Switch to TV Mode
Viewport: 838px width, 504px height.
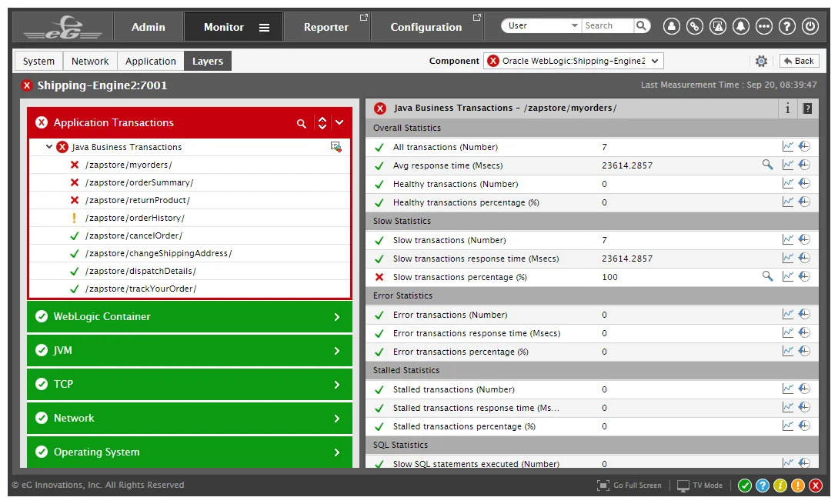[699, 486]
